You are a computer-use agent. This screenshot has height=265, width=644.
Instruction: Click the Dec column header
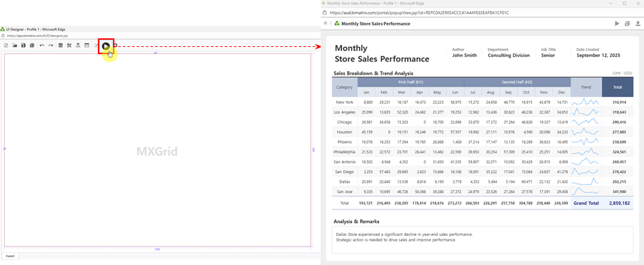[561, 93]
